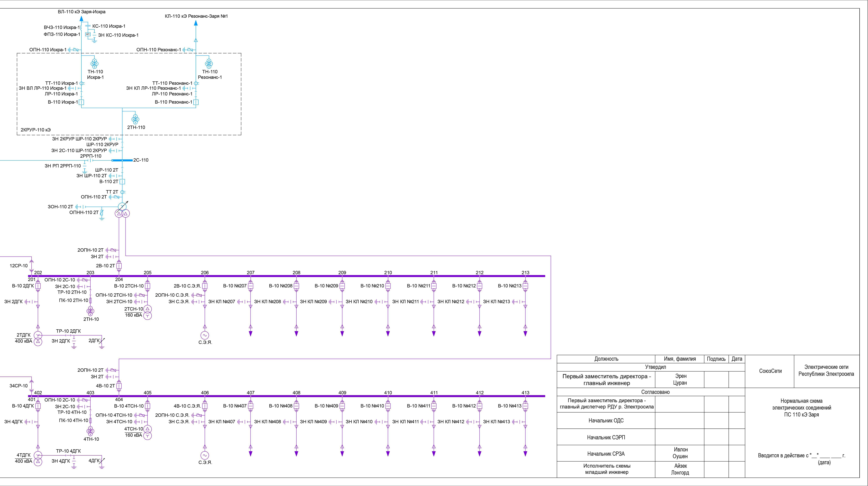Click the ОПН-110 Искра-1 surge arrester symbol
Viewport: 868px width, 486px height.
[75, 50]
